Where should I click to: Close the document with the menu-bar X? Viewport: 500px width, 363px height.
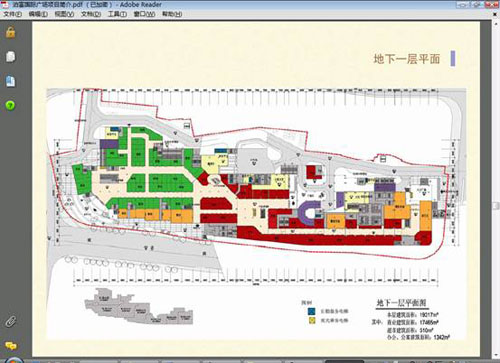[495, 14]
